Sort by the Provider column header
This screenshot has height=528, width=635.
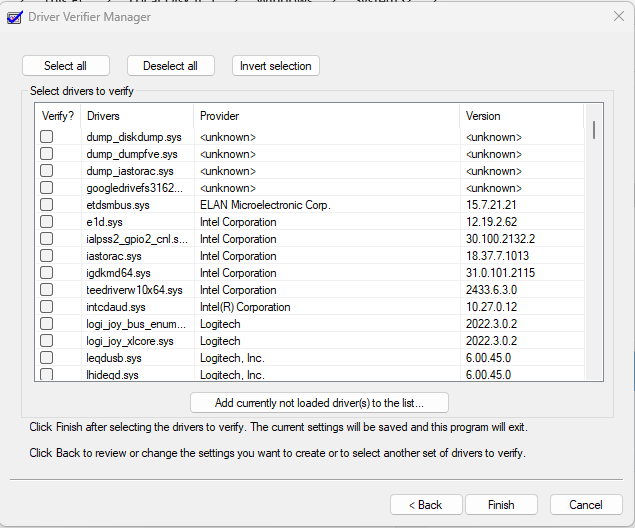click(x=327, y=116)
